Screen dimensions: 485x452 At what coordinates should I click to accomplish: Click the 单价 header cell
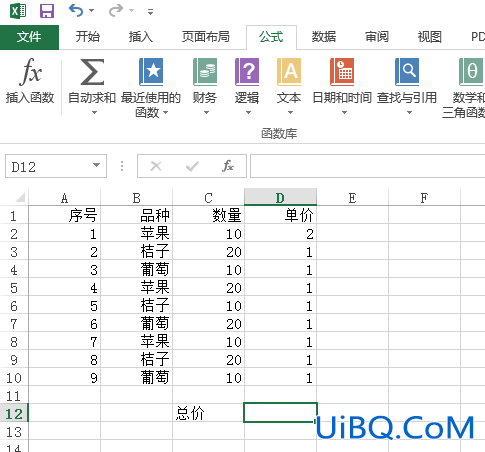(x=280, y=215)
